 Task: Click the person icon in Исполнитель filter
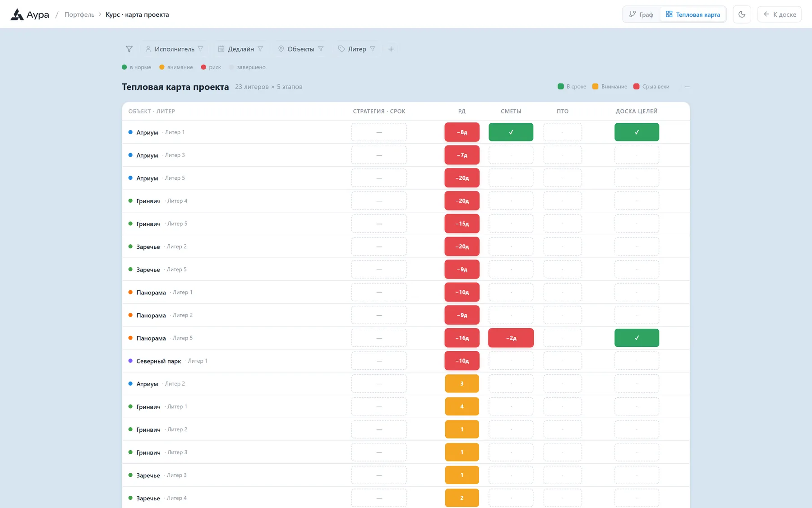click(x=148, y=49)
